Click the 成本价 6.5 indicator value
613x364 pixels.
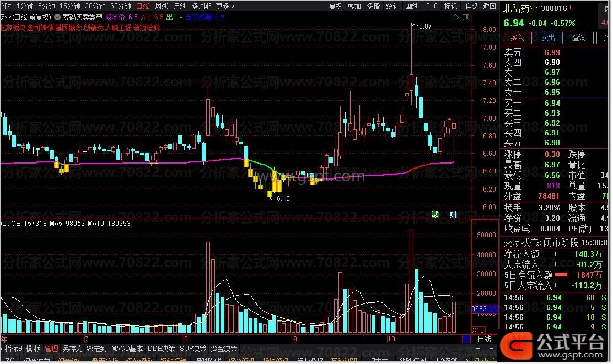[122, 17]
